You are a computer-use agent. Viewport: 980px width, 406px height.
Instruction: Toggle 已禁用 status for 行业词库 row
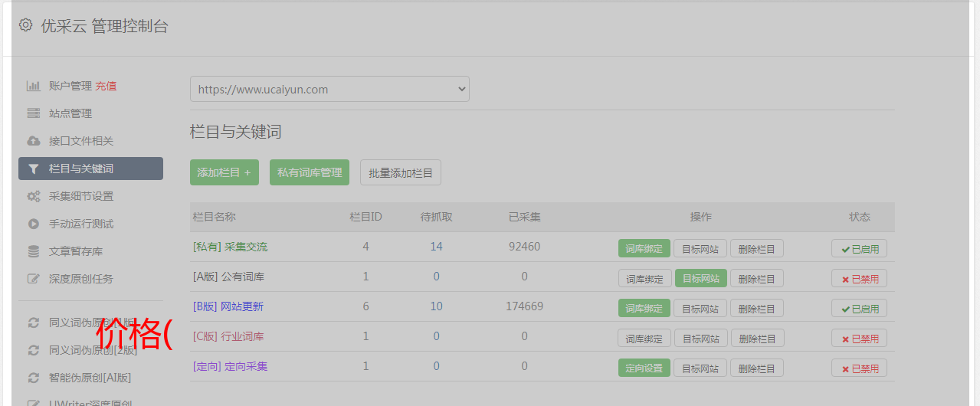[x=859, y=338]
